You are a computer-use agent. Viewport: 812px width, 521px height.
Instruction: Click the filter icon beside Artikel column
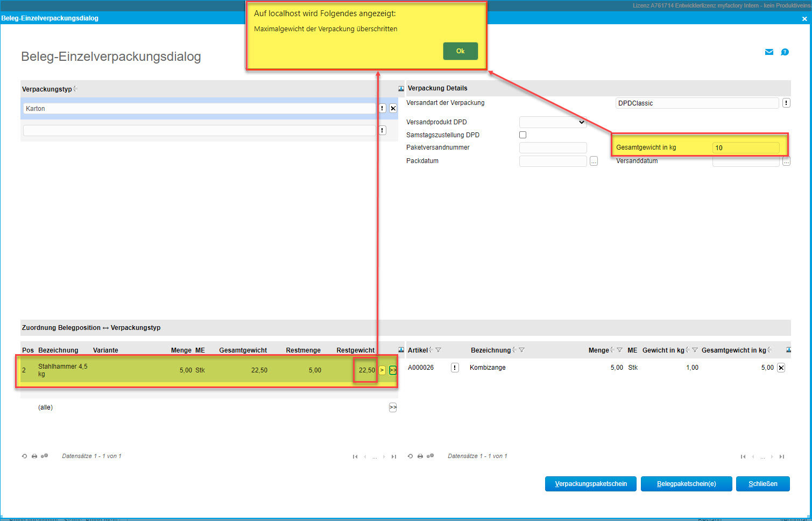(439, 350)
